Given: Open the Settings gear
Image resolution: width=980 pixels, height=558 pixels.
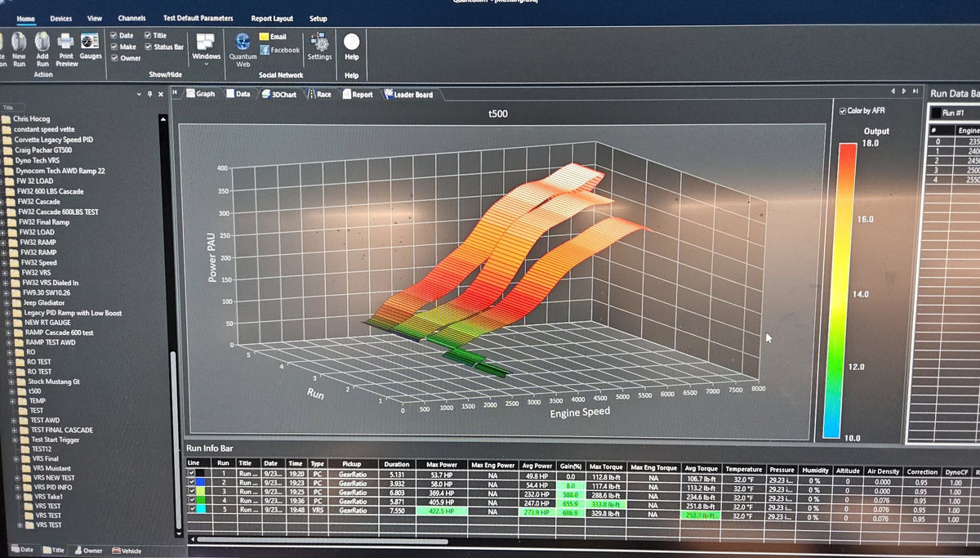Looking at the screenshot, I should 320,46.
